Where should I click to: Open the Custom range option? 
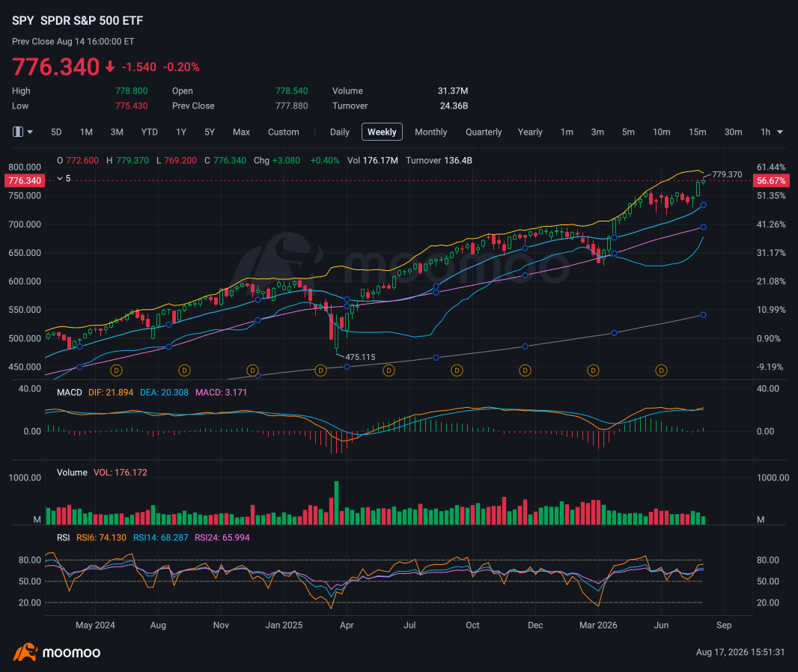click(x=284, y=132)
